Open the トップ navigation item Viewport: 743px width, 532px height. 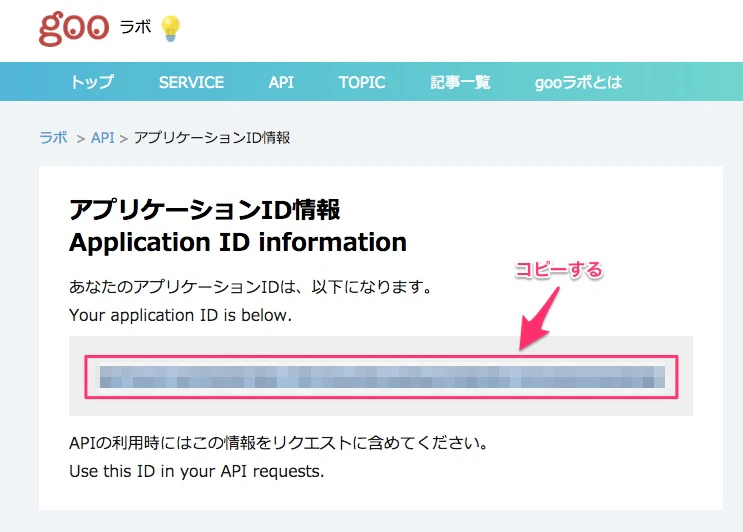[92, 82]
